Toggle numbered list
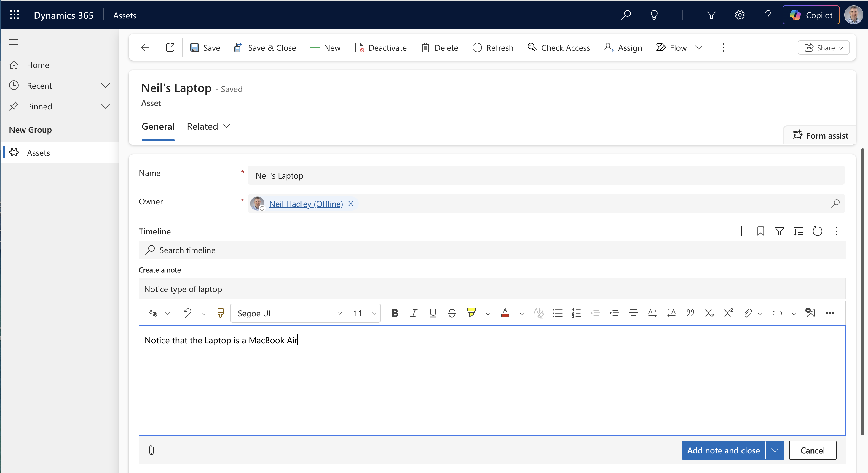868x473 pixels. [576, 313]
